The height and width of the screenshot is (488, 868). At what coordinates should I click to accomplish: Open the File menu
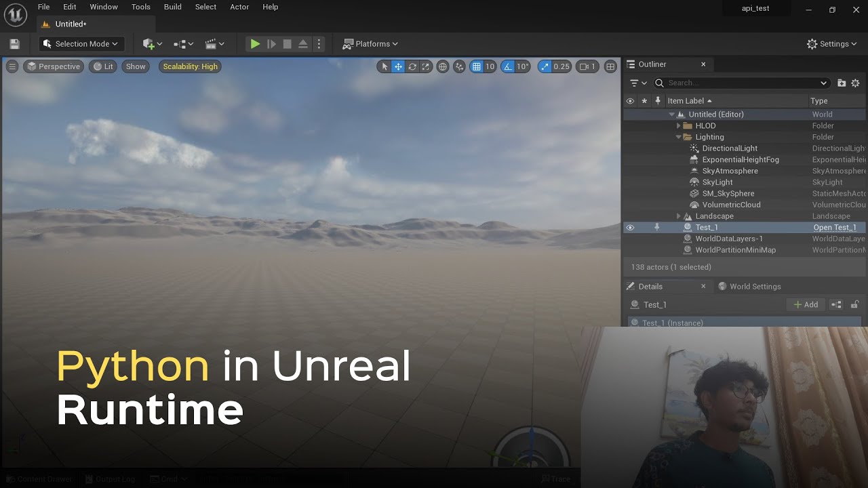[x=43, y=7]
